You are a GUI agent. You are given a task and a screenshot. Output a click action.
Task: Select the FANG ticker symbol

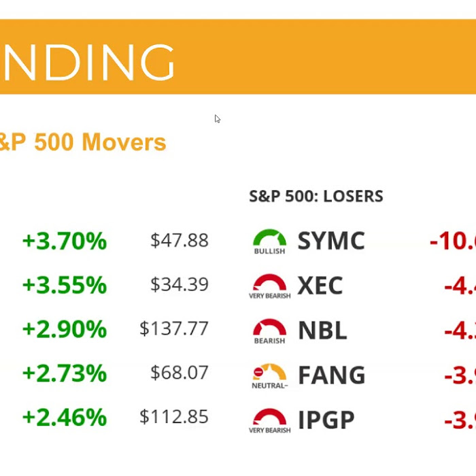(331, 375)
